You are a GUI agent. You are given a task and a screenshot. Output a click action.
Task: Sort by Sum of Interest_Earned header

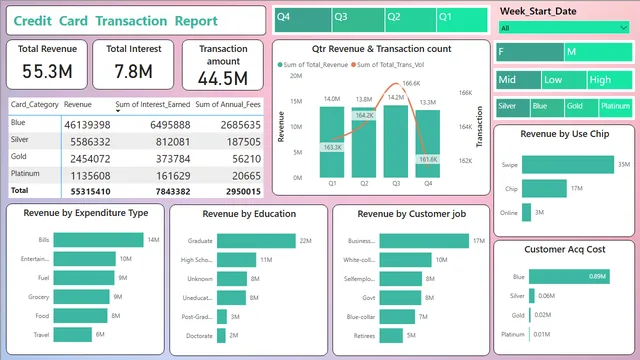click(x=153, y=104)
